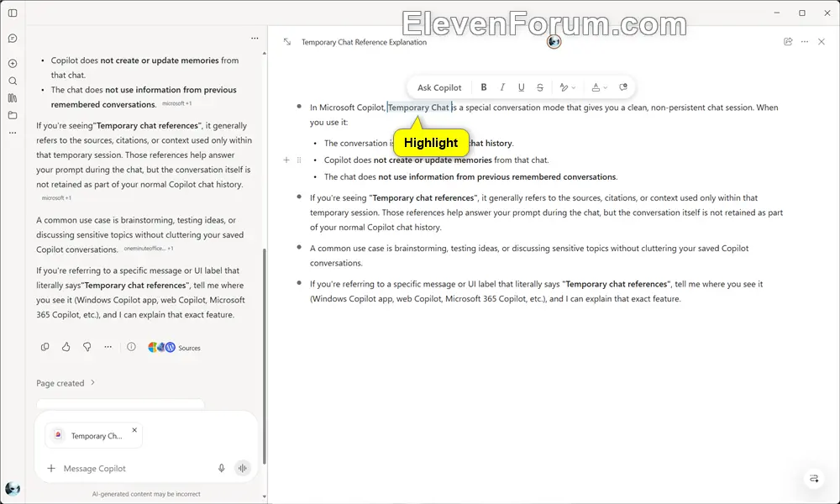Viewport: 840px width, 504px height.
Task: Click the scroll up arrow in chat panel
Action: point(264,54)
